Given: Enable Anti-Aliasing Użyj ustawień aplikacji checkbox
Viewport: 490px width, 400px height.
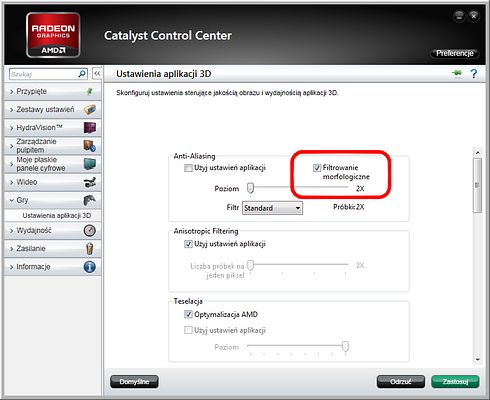Looking at the screenshot, I should pos(188,168).
